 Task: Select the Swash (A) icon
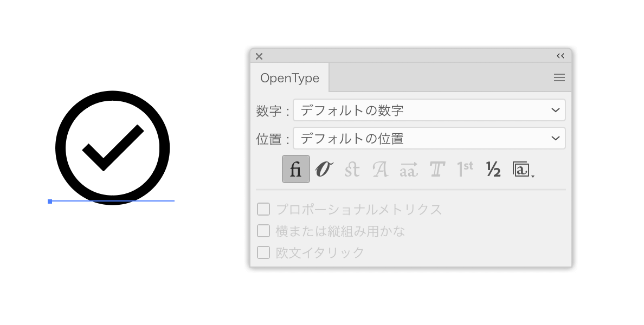[x=381, y=169]
